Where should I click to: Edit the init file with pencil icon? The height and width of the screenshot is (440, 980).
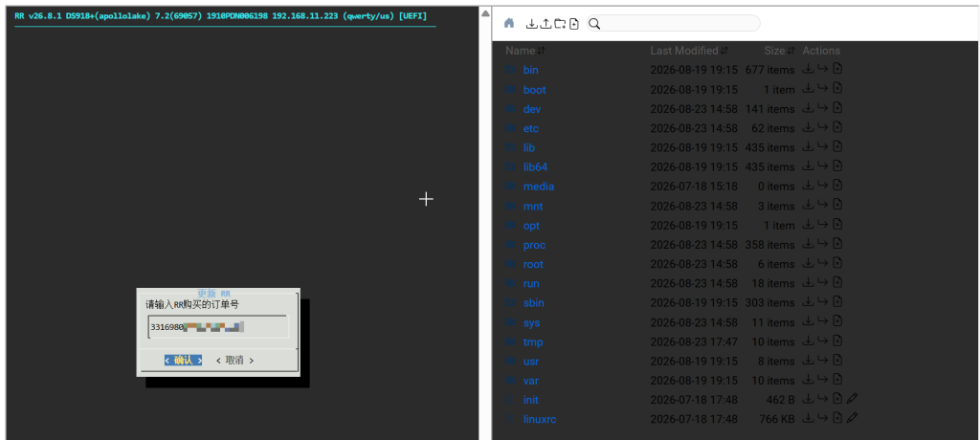click(x=853, y=398)
